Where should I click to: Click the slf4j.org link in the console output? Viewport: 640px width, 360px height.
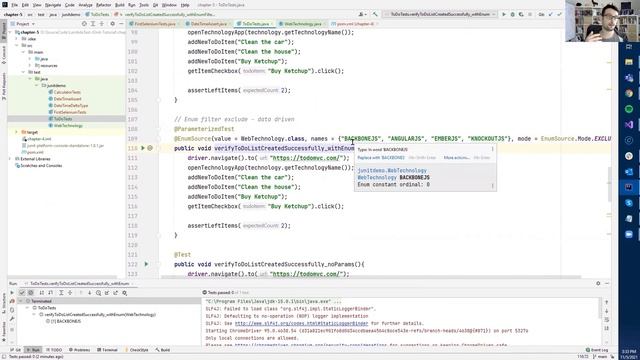(x=302, y=323)
